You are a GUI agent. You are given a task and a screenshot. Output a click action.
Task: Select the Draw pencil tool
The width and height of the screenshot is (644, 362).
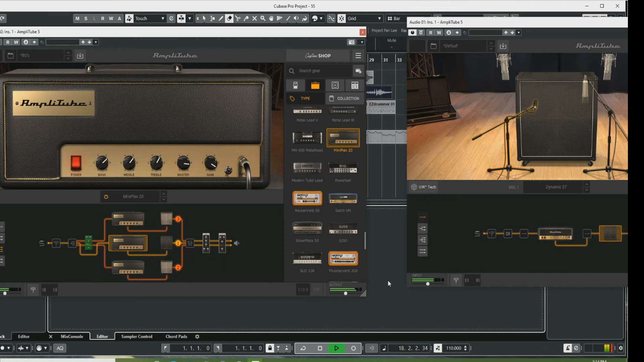click(221, 18)
